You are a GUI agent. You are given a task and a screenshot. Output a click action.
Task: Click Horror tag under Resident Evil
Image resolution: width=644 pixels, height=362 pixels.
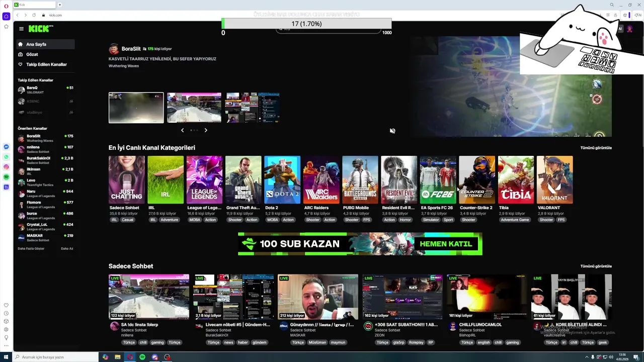pyautogui.click(x=405, y=220)
